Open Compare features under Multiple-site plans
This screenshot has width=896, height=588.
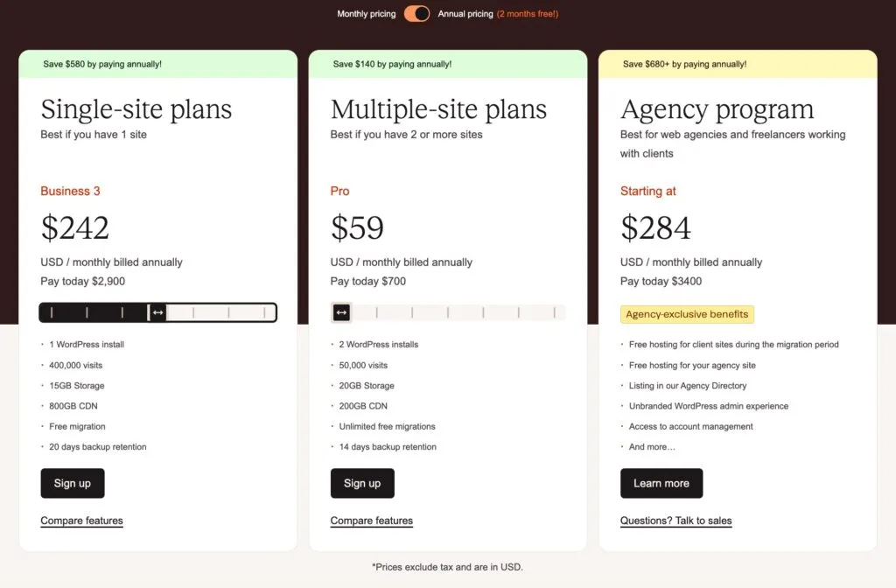[x=371, y=521]
